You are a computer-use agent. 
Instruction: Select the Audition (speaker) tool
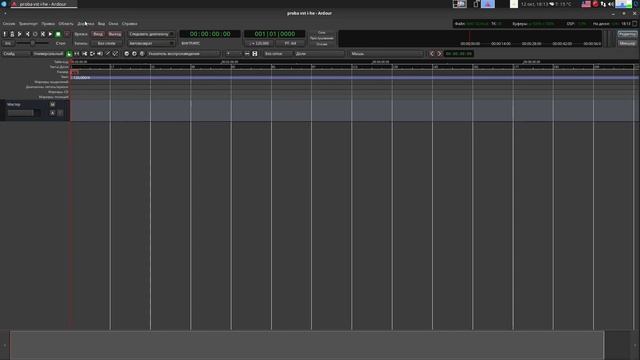[100, 54]
